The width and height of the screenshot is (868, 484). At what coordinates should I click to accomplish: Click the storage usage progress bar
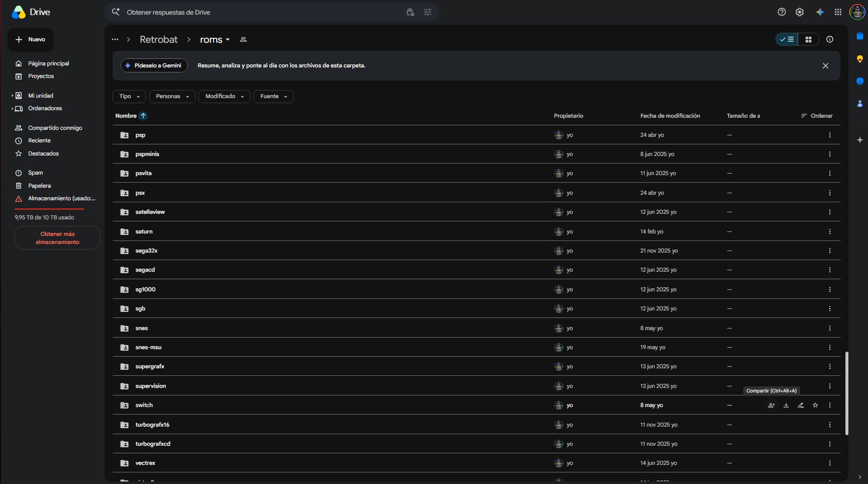pyautogui.click(x=49, y=209)
